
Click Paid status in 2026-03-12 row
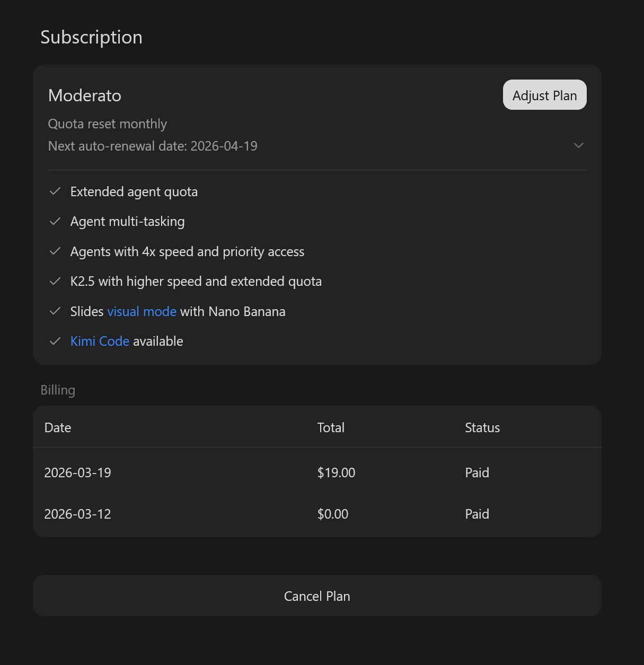tap(477, 514)
